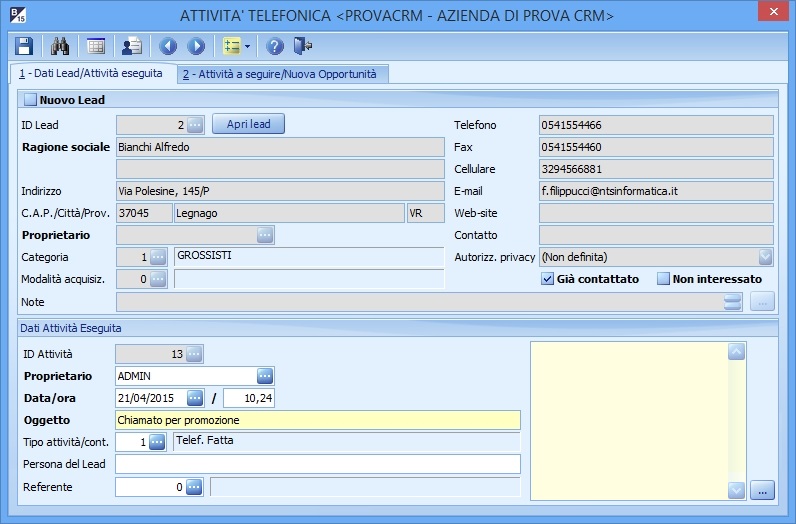Screen dimensions: 796x524
Task: Close the Attività Telefonica window
Action: coord(773,11)
